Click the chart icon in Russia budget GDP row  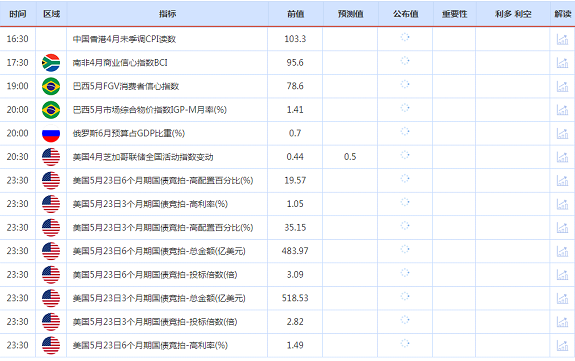pyautogui.click(x=562, y=134)
